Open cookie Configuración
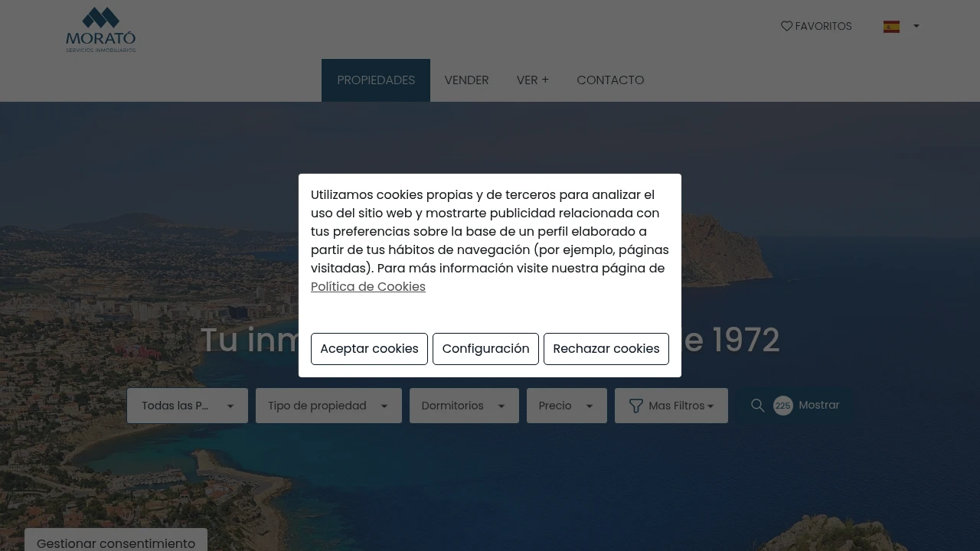 coord(485,349)
